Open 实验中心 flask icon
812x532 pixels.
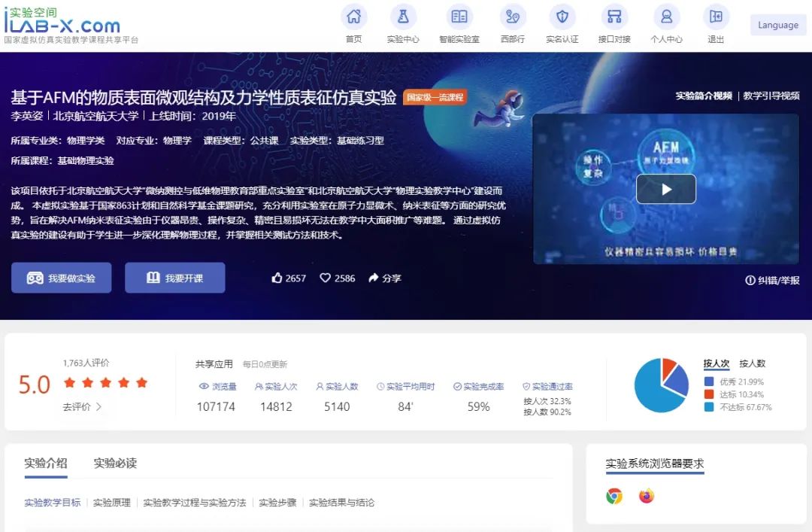coord(403,17)
